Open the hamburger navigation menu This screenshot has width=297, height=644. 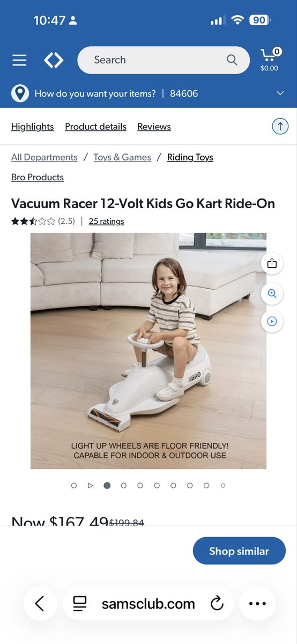[x=19, y=60]
